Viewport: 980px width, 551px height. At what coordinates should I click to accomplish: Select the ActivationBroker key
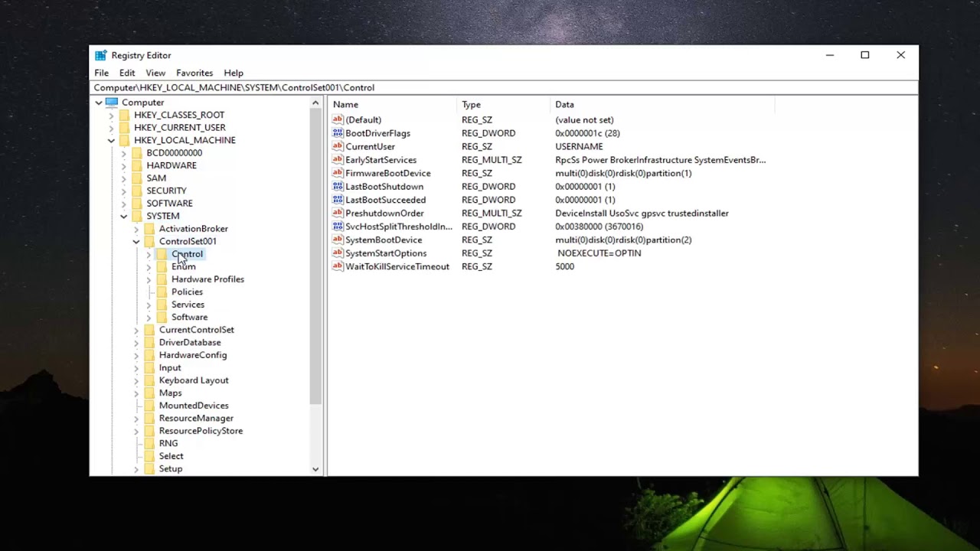(x=194, y=229)
